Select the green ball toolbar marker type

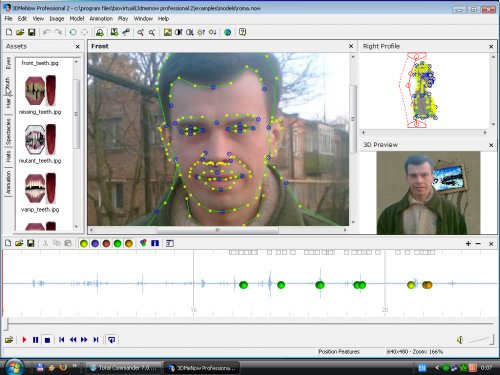[x=117, y=244]
